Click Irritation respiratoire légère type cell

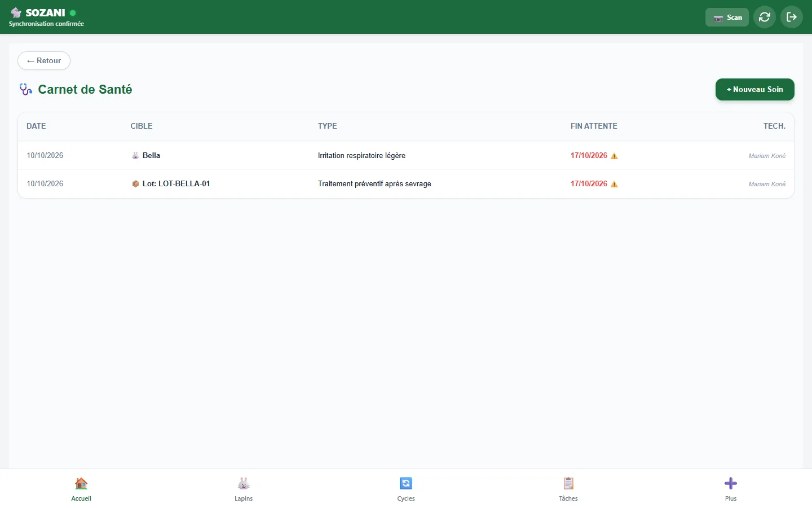click(361, 155)
